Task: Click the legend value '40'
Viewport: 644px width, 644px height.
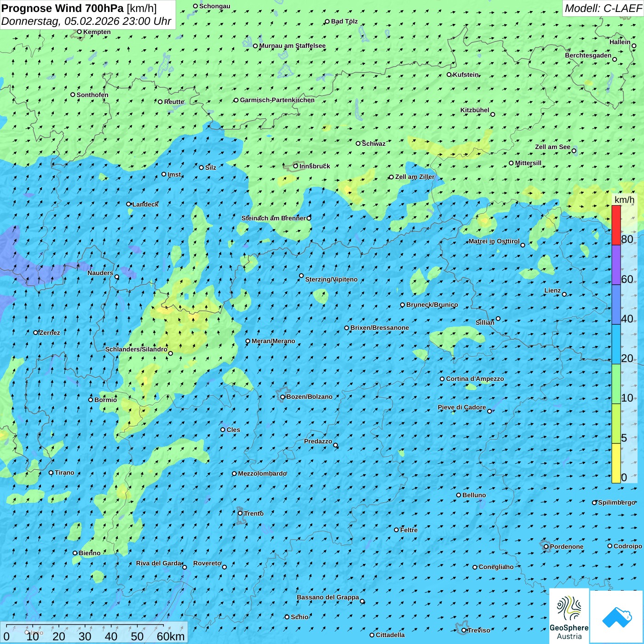Action: (627, 319)
